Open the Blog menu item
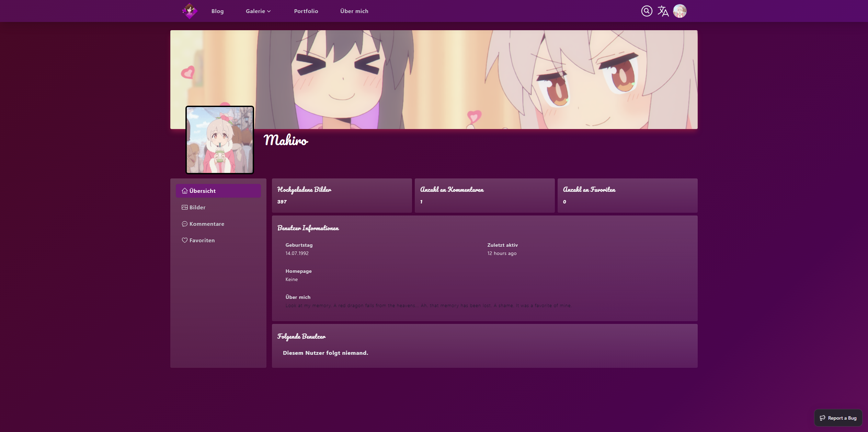The image size is (868, 432). (217, 11)
